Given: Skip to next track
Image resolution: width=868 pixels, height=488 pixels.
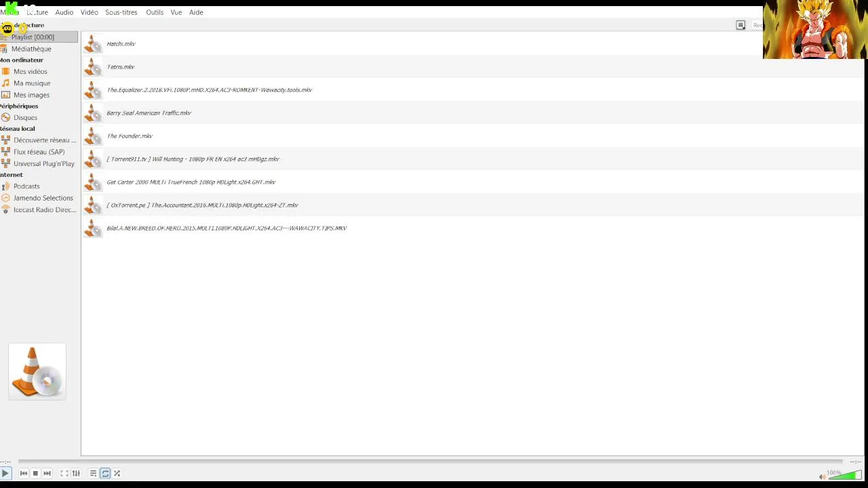Looking at the screenshot, I should coord(47,473).
